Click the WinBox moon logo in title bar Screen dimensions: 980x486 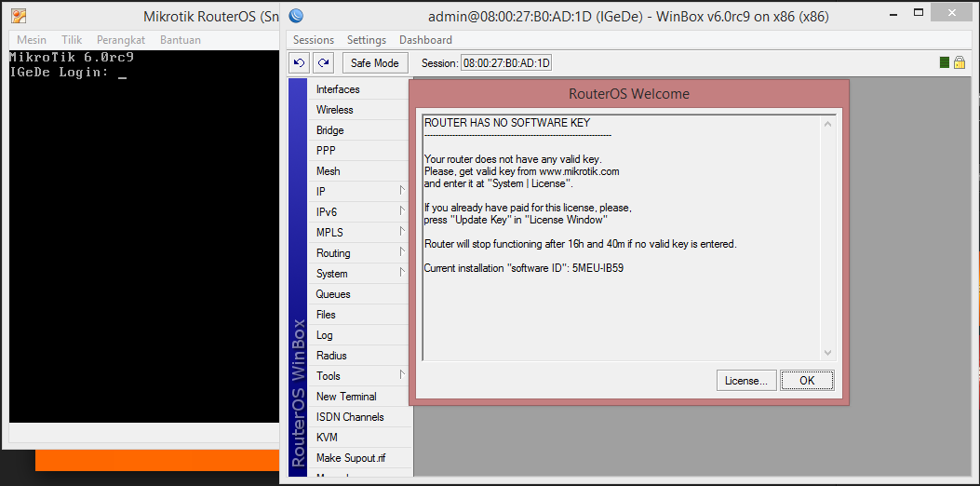(296, 17)
